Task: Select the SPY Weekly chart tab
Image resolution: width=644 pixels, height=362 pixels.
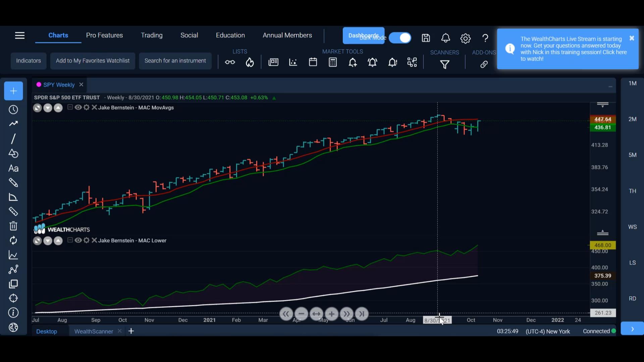Action: pyautogui.click(x=59, y=85)
